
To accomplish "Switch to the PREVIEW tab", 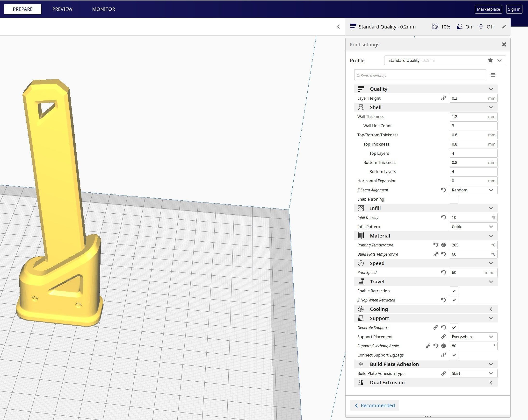I will pos(62,9).
